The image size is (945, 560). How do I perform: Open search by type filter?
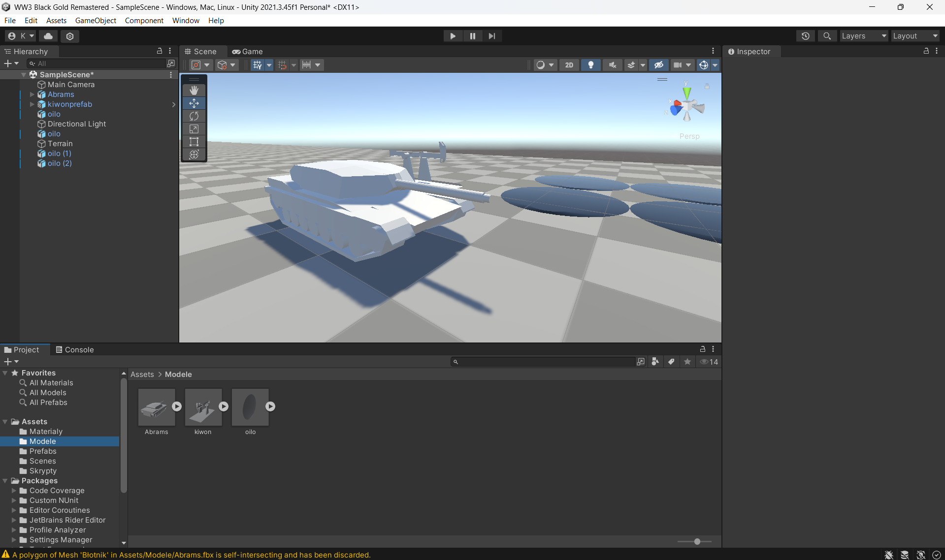[655, 362]
